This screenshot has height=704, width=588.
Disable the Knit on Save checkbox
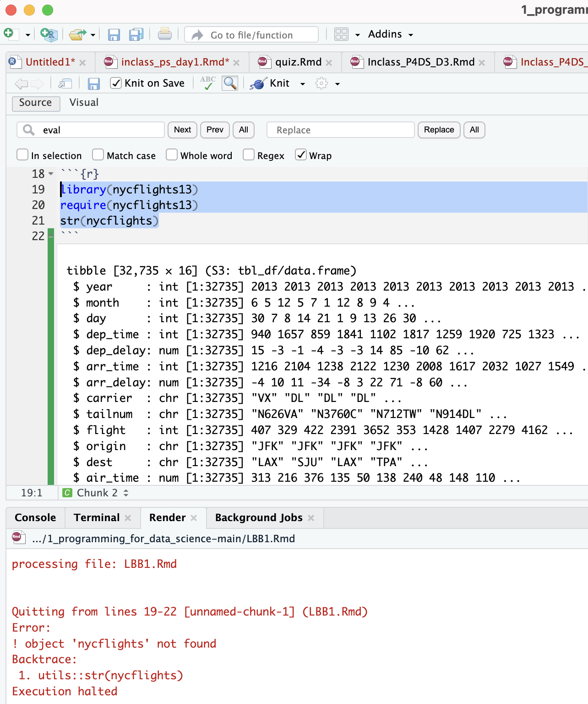pyautogui.click(x=116, y=83)
